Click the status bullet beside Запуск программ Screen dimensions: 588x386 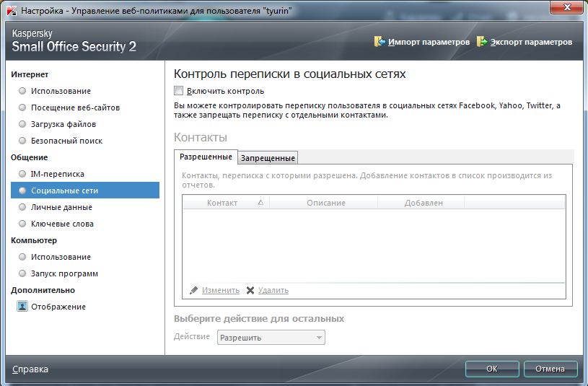point(22,273)
